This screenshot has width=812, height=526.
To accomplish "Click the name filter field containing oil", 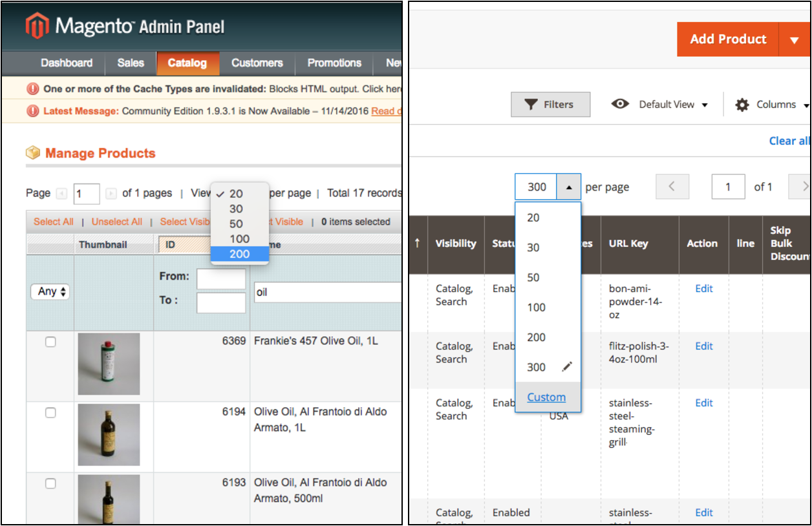I will (x=327, y=292).
